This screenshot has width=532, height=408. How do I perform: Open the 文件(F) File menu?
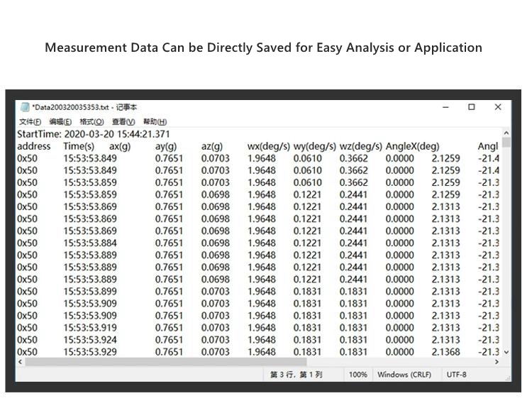pyautogui.click(x=30, y=121)
